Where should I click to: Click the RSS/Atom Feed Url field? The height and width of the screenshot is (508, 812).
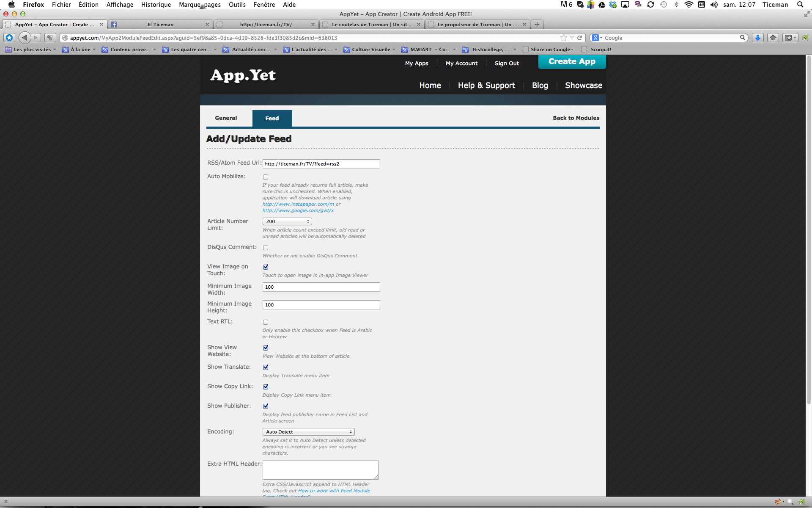tap(321, 164)
